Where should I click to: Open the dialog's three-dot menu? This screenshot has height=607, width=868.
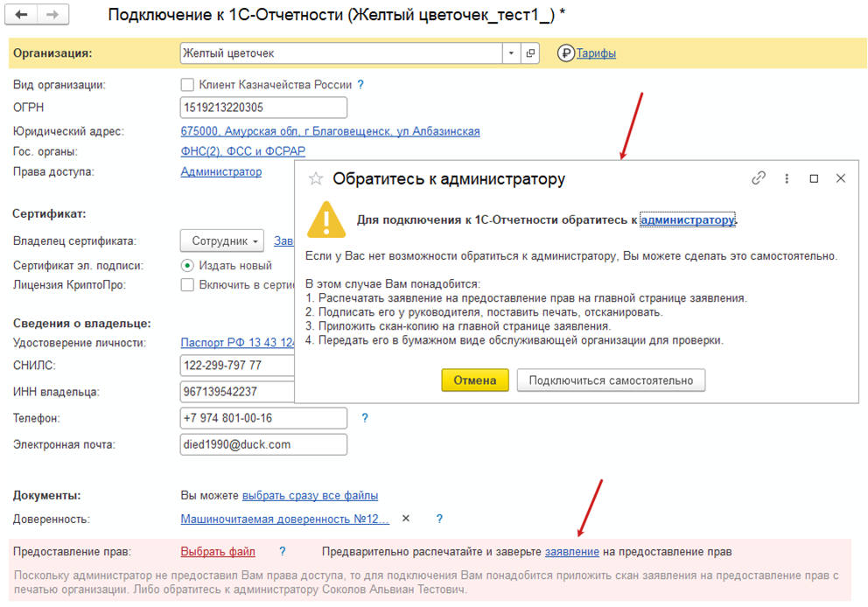click(x=787, y=178)
